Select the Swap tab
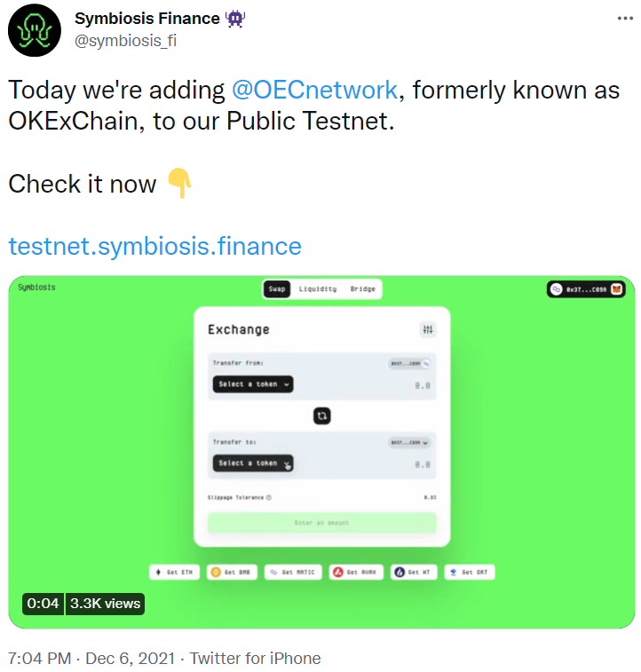The height and width of the screenshot is (672, 641). (x=277, y=289)
